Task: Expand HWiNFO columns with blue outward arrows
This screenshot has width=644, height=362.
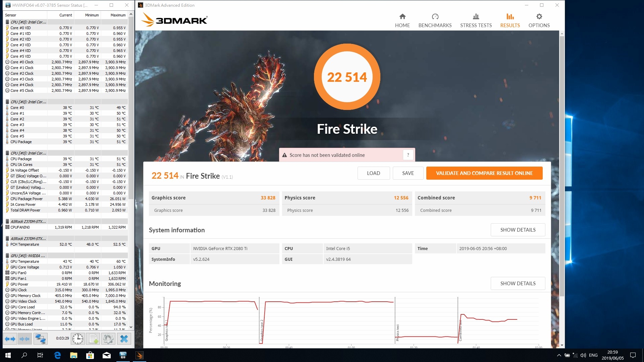Action: pos(10,339)
